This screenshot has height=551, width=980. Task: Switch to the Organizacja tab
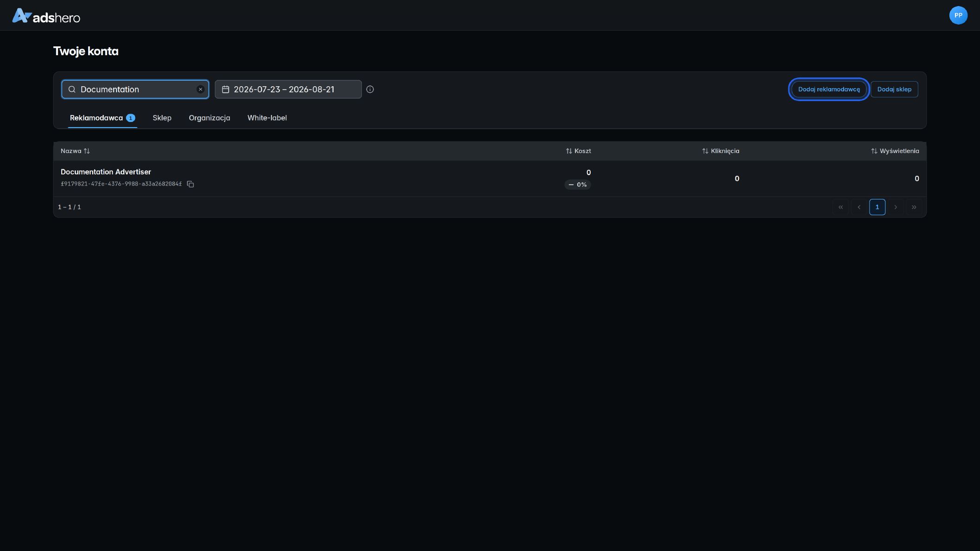[209, 118]
